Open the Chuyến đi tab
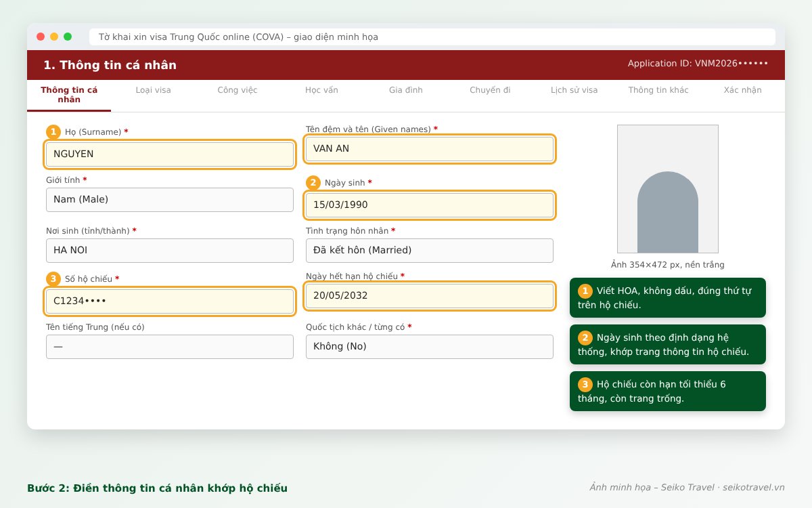Image resolution: width=812 pixels, height=508 pixels. [x=490, y=90]
